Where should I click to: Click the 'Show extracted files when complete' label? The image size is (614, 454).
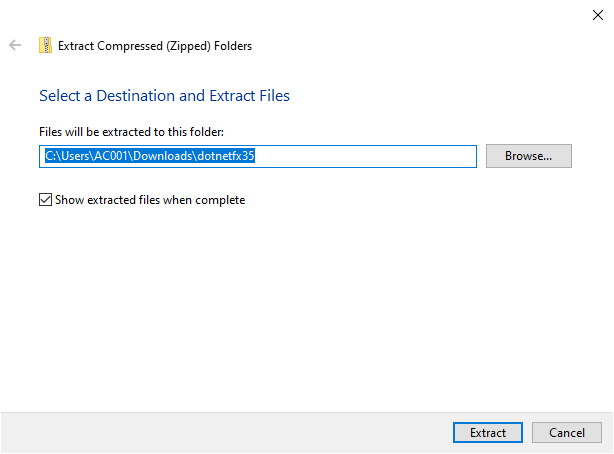(150, 200)
